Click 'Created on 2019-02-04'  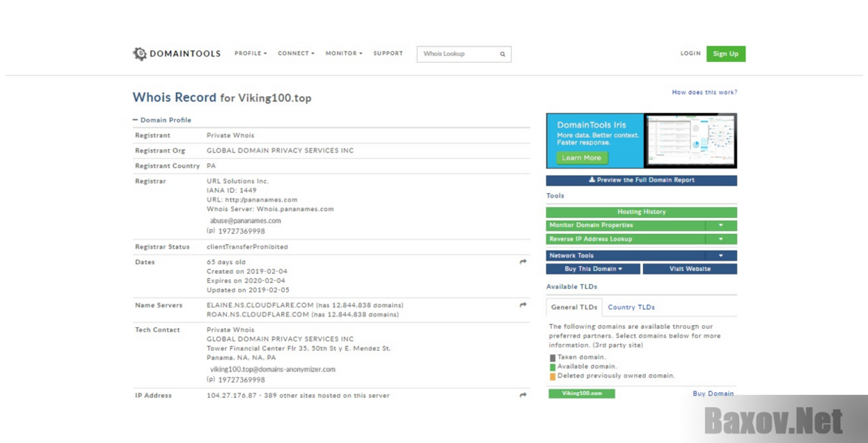coord(247,272)
